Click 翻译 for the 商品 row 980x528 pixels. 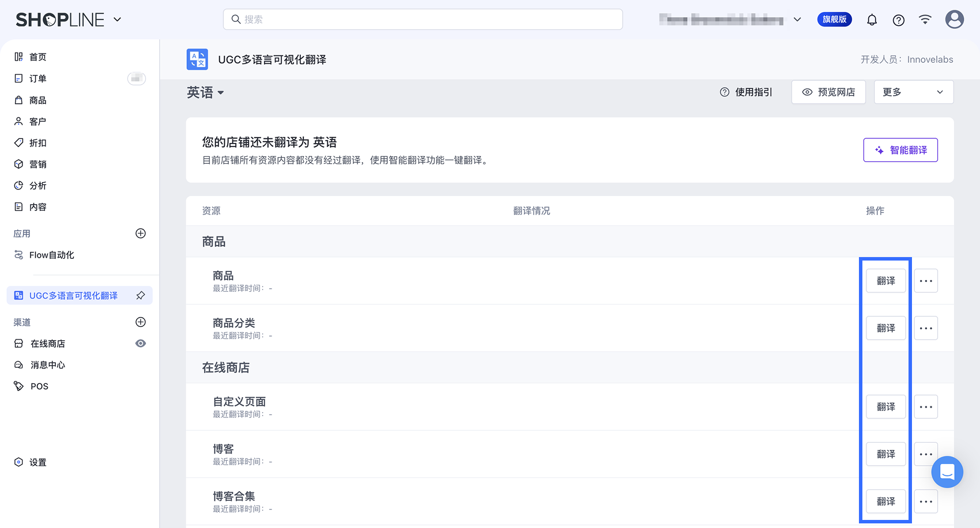886,281
